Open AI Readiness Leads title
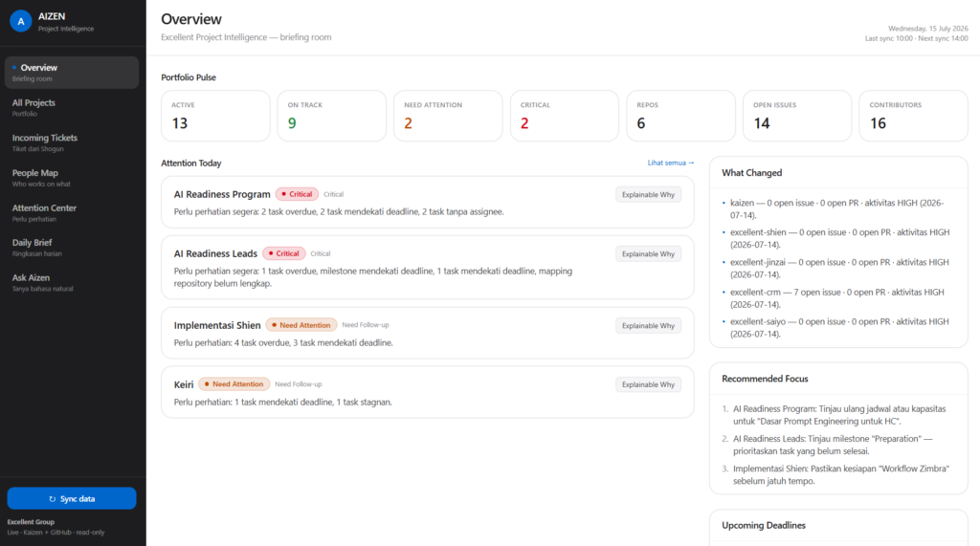The image size is (980, 546). click(x=215, y=253)
